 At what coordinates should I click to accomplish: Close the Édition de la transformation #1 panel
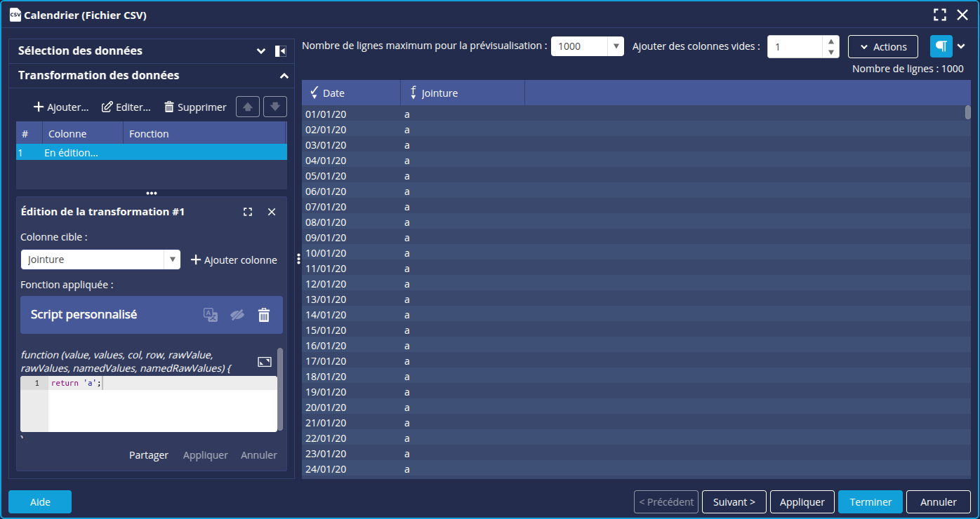(x=272, y=212)
